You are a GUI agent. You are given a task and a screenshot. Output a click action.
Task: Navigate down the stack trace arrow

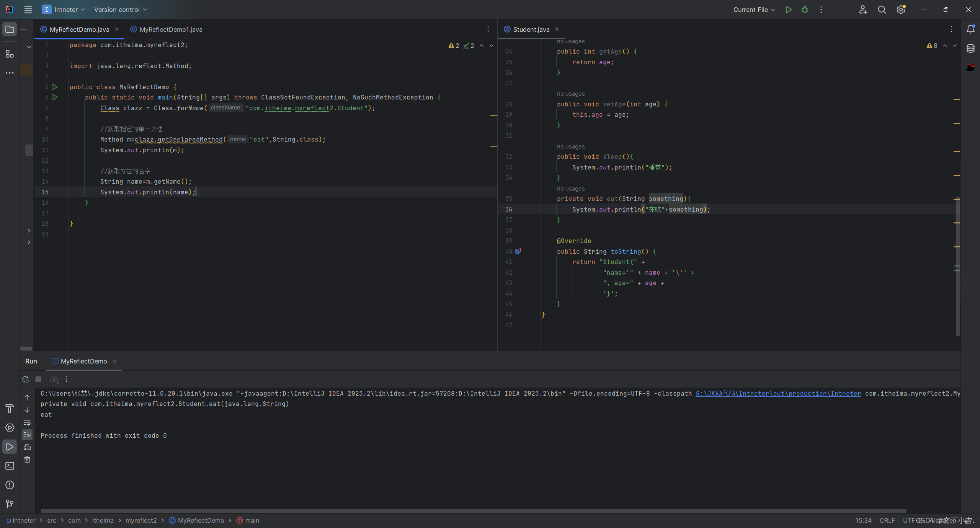tap(27, 410)
